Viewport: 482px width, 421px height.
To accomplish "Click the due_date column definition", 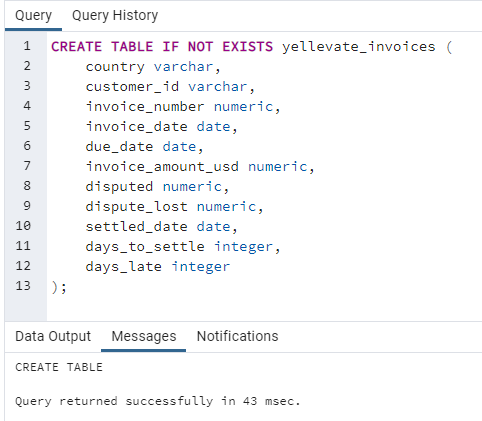I will point(144,147).
